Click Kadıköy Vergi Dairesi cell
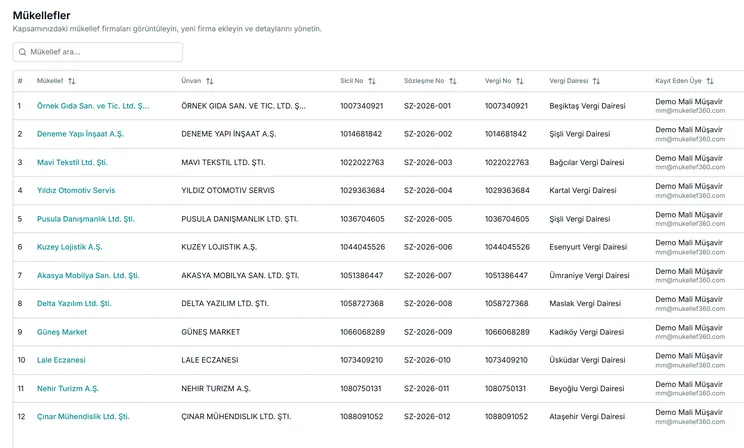Viewport: 744px width, 448px height. [587, 332]
